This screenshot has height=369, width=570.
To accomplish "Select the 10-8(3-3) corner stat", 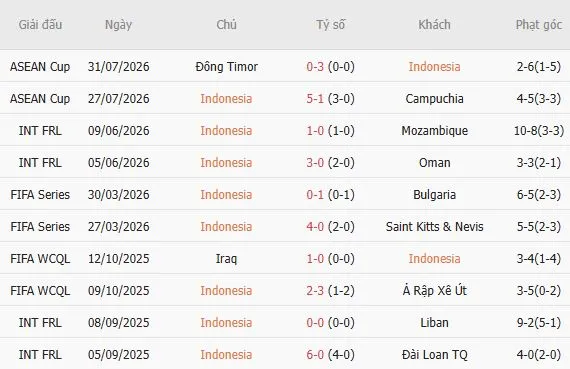I will (x=539, y=131).
